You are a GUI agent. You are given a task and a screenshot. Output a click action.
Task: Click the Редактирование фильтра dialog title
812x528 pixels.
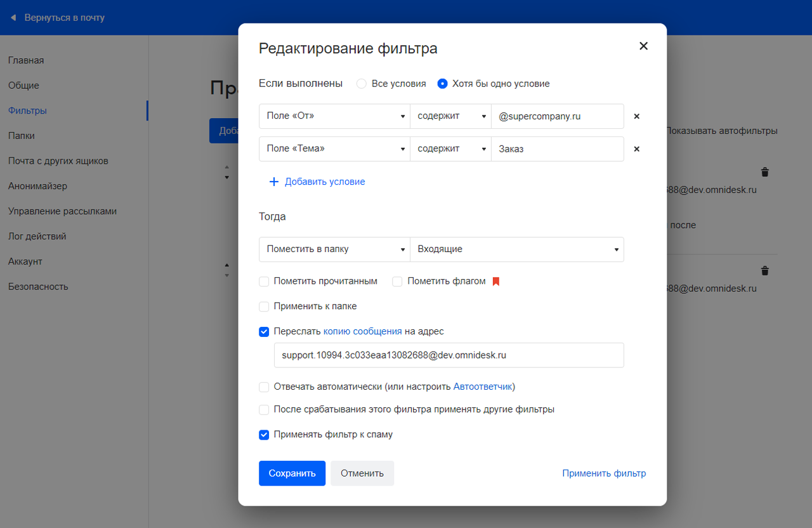click(348, 48)
